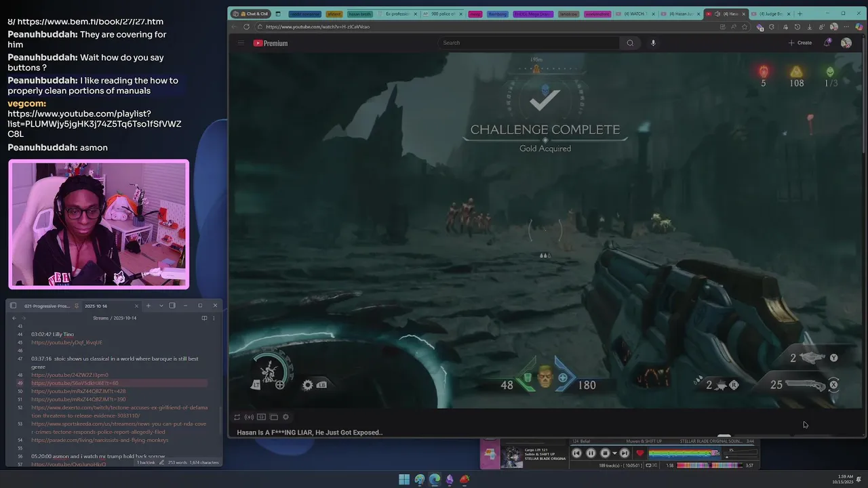This screenshot has height=488, width=868.
Task: Click the "253 words" status bar entry
Action: [177, 462]
